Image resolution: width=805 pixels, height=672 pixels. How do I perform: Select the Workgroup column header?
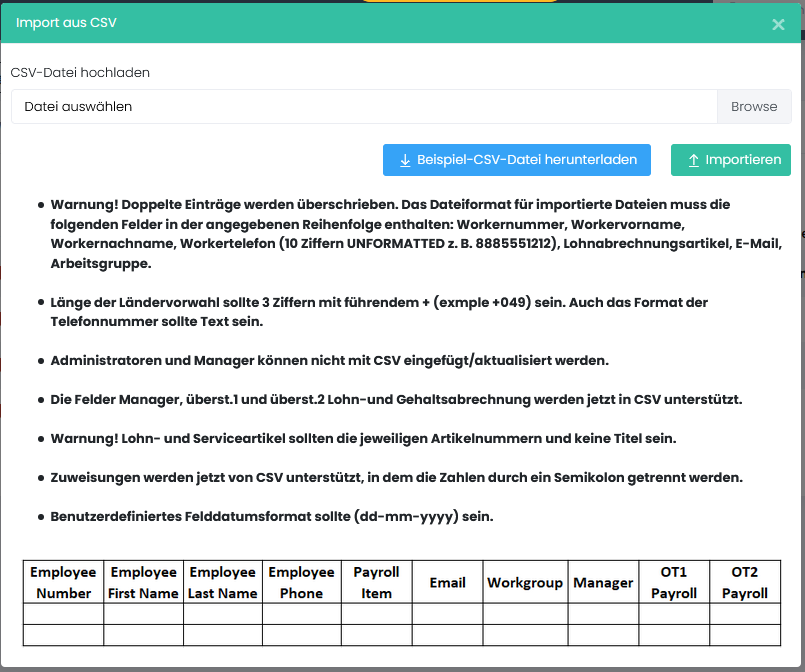[x=525, y=582]
